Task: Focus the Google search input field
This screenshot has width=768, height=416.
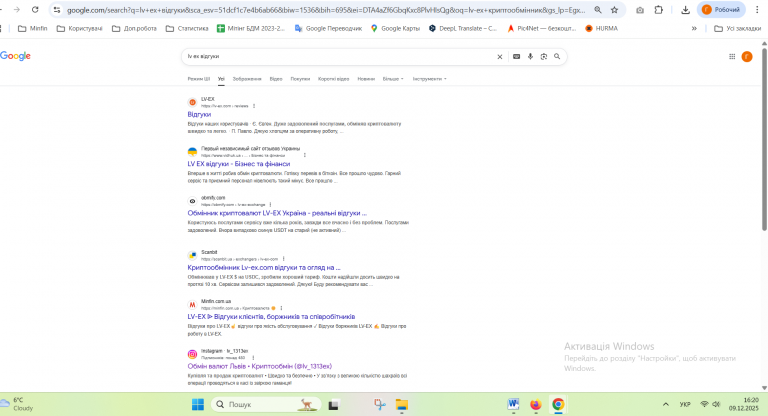Action: [x=338, y=57]
